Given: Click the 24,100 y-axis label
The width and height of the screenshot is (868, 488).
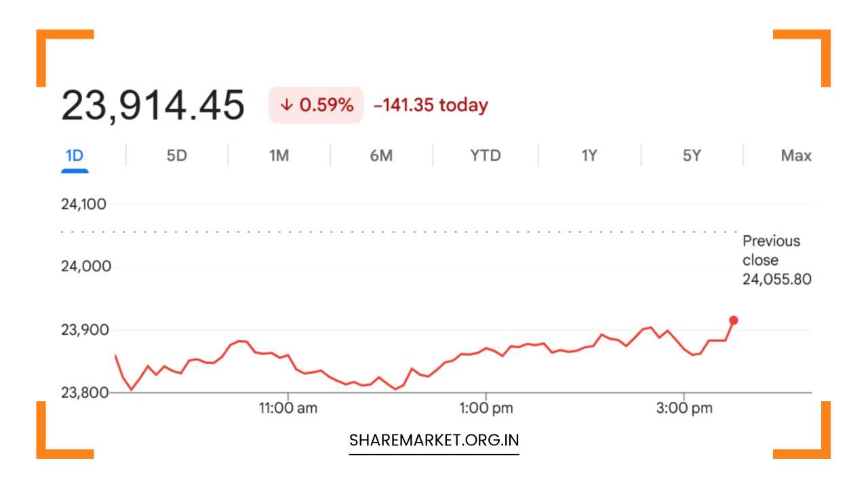Looking at the screenshot, I should click(83, 204).
